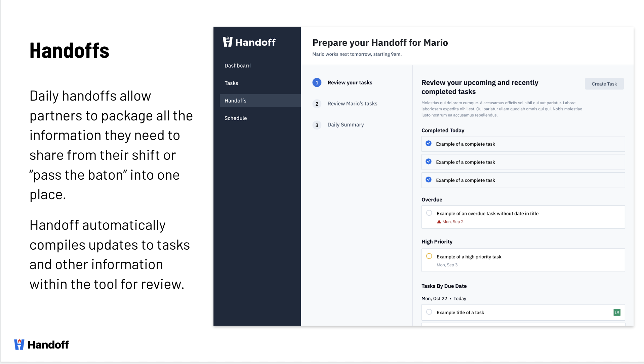This screenshot has height=364, width=644.
Task: Open Dashboard from the sidebar
Action: pos(238,66)
